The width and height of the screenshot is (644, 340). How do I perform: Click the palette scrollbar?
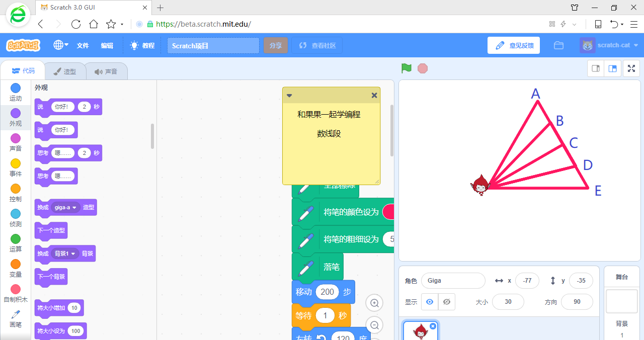[x=152, y=136]
